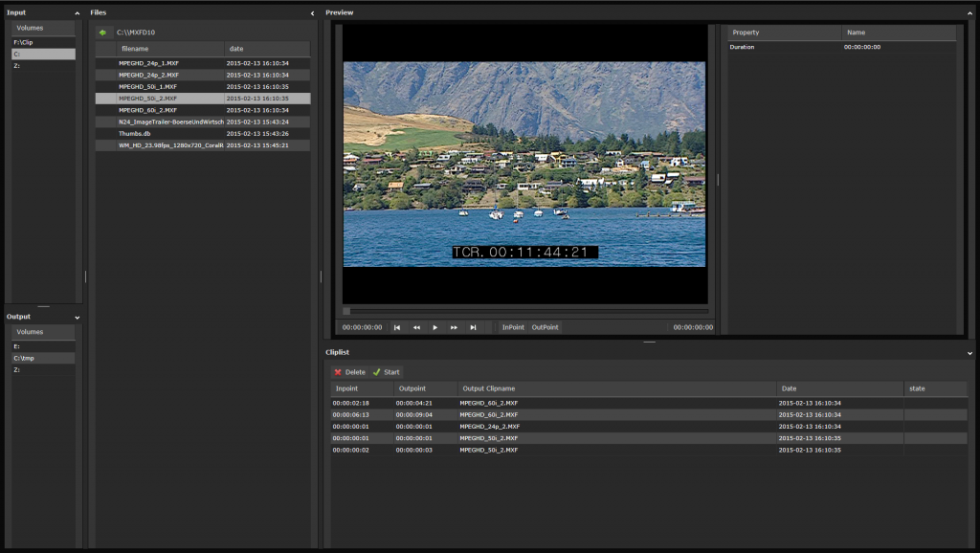Screen dimensions: 980x553
Task: Collapse the Input panel
Action: [77, 12]
